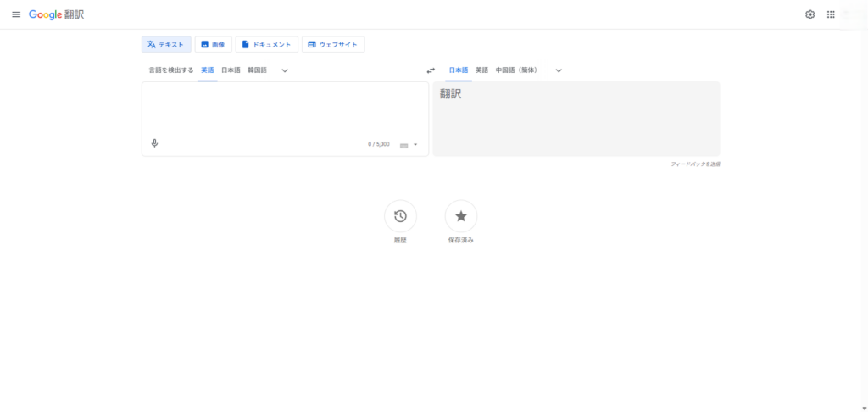Viewport: 868px width, 412px height.
Task: Choose 中国語（簡体） as target language
Action: (x=516, y=70)
